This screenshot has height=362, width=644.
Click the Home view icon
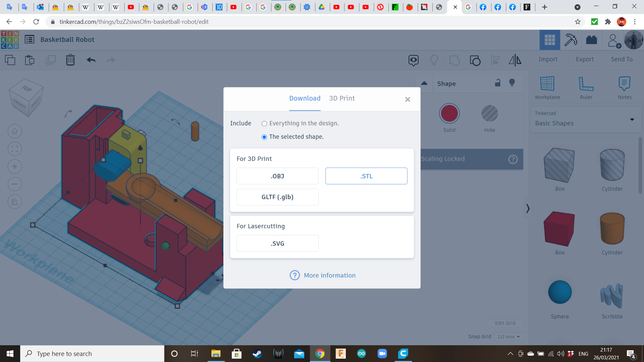15,131
